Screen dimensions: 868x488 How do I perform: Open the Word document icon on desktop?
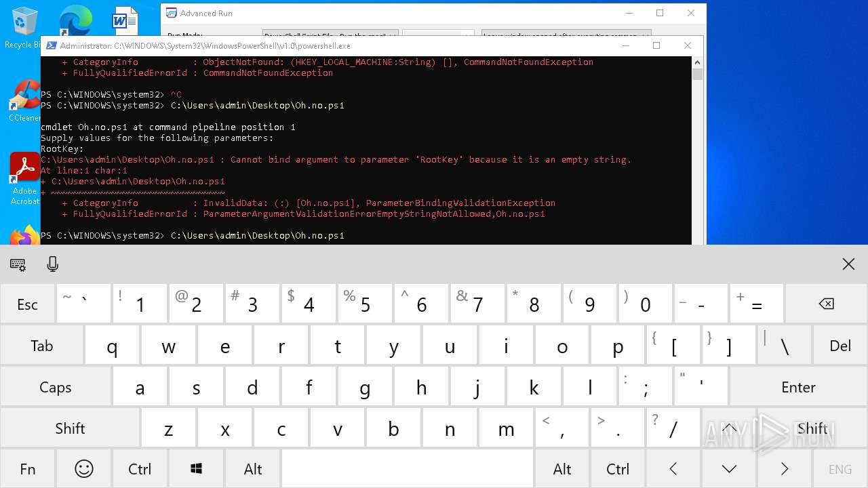[x=125, y=20]
